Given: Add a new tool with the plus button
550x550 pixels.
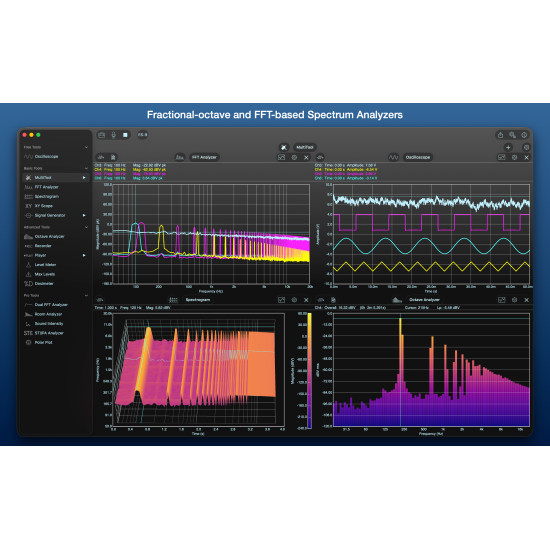Looking at the screenshot, I should pyautogui.click(x=508, y=147).
